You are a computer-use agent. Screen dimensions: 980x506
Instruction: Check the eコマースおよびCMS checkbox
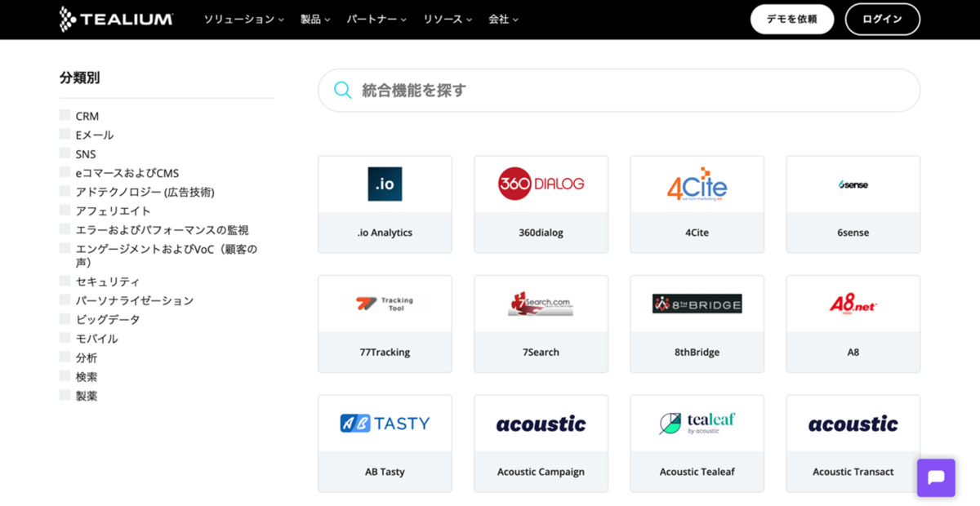pyautogui.click(x=65, y=172)
